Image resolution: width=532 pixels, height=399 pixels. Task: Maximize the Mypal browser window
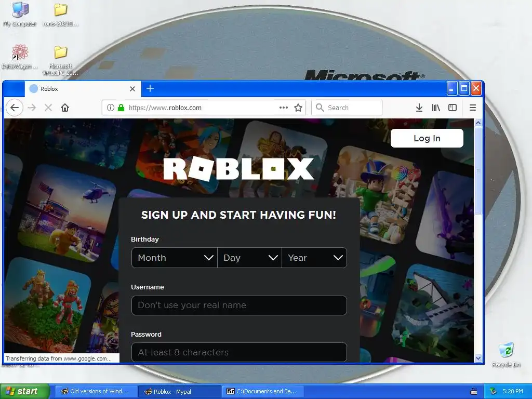coord(464,88)
